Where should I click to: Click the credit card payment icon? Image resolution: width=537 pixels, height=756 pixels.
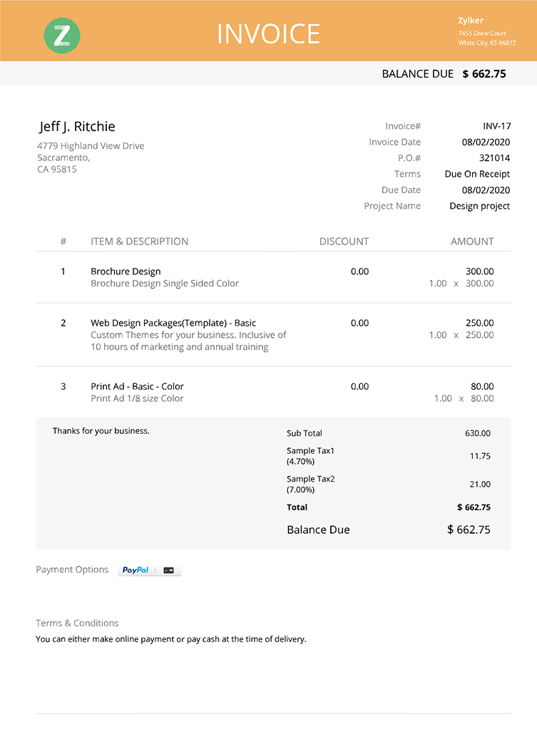click(x=169, y=571)
